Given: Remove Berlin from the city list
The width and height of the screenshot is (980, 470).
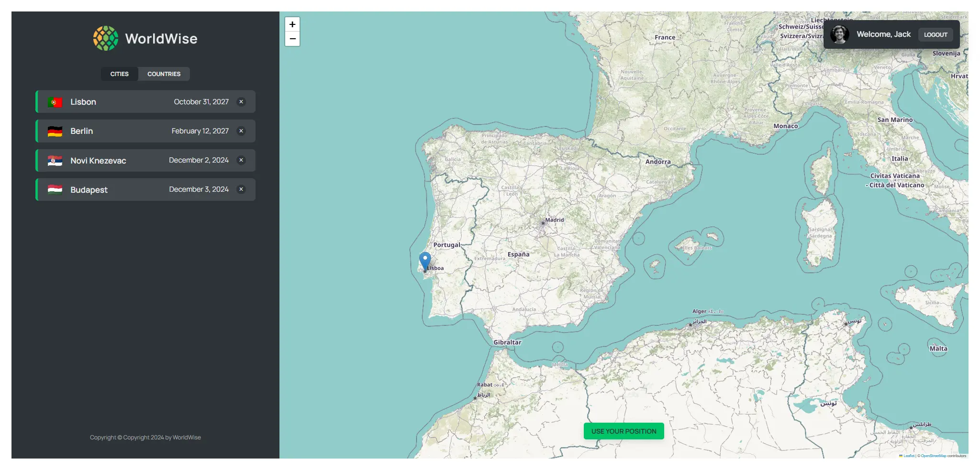Looking at the screenshot, I should click(241, 131).
